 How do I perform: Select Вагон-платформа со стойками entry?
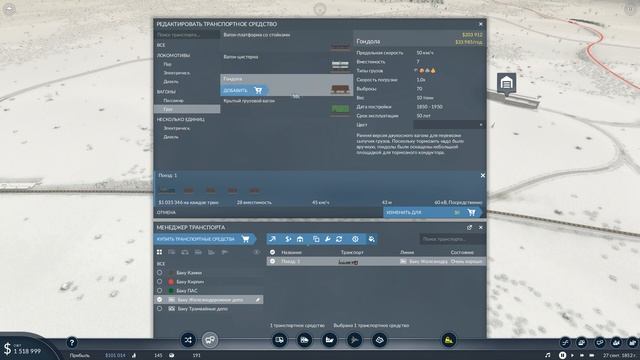[287, 41]
